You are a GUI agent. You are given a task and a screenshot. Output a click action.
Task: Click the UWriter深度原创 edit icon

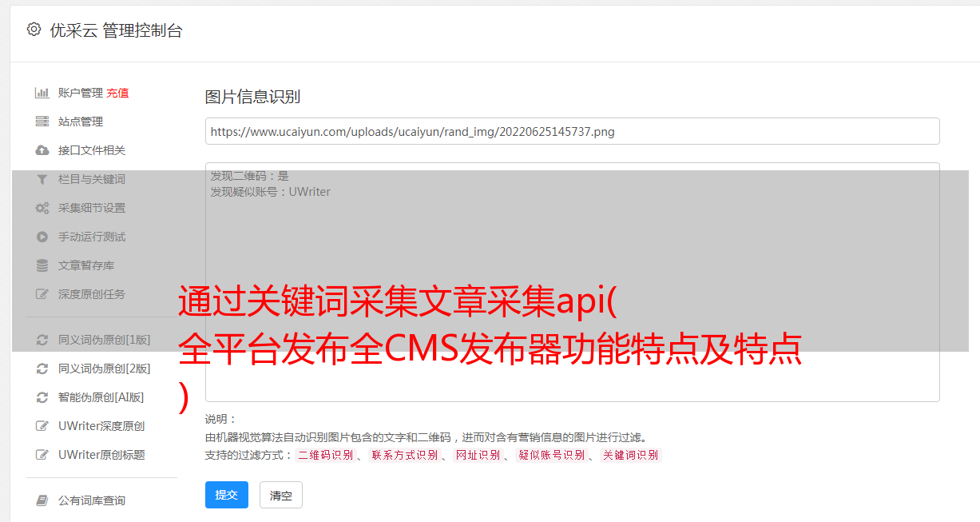pyautogui.click(x=42, y=426)
